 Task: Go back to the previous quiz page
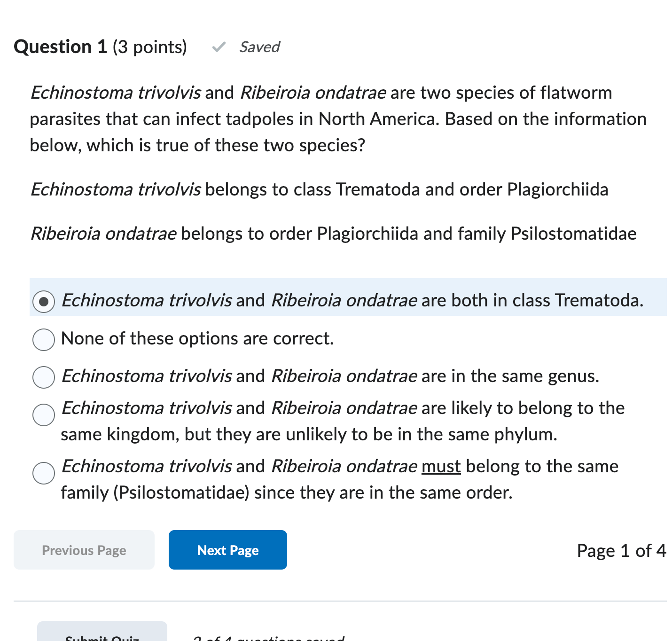(84, 549)
